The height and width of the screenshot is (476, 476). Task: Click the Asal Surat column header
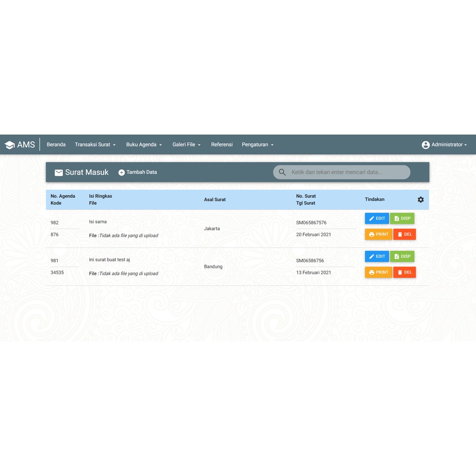click(x=215, y=200)
